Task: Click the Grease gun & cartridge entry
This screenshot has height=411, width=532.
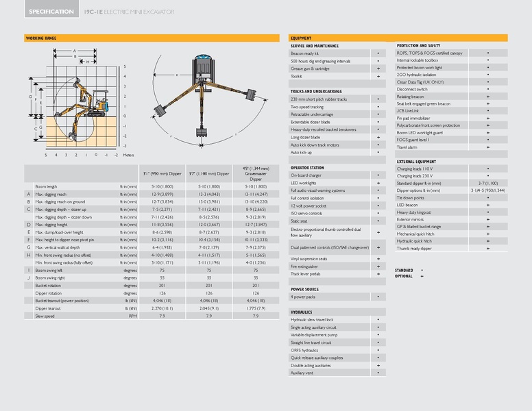Action: pos(310,68)
